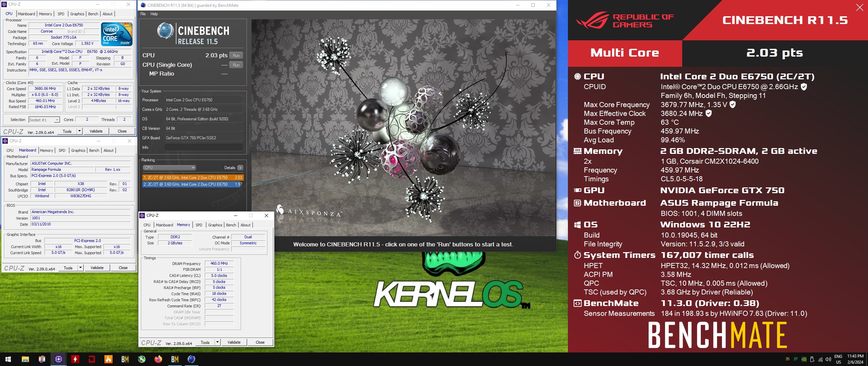Click Validate in the Memory CPU-Z window
The width and height of the screenshot is (868, 366).
234,342
